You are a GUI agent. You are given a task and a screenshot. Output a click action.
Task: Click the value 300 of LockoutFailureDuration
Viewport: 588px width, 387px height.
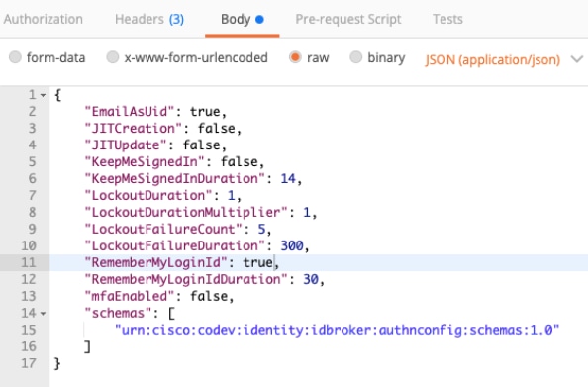pyautogui.click(x=292, y=245)
